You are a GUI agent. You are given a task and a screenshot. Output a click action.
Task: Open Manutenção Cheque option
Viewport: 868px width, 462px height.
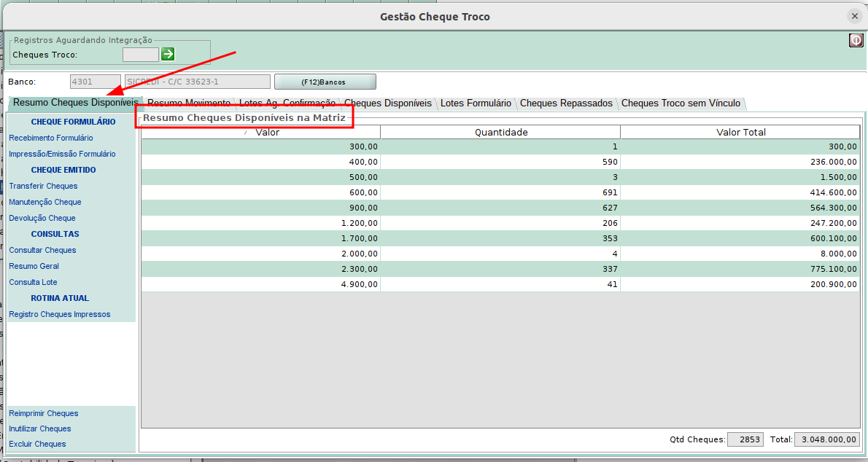pos(45,202)
